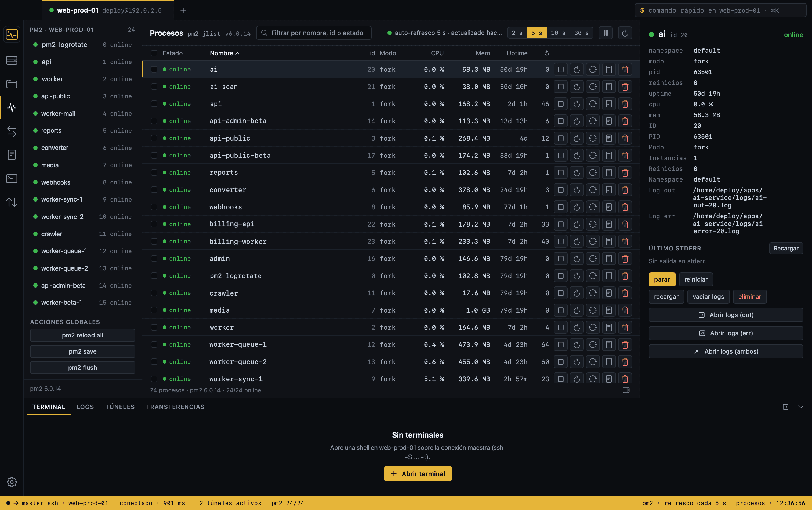812x510 pixels.
Task: Set the refresh interval to 10 s
Action: 558,33
